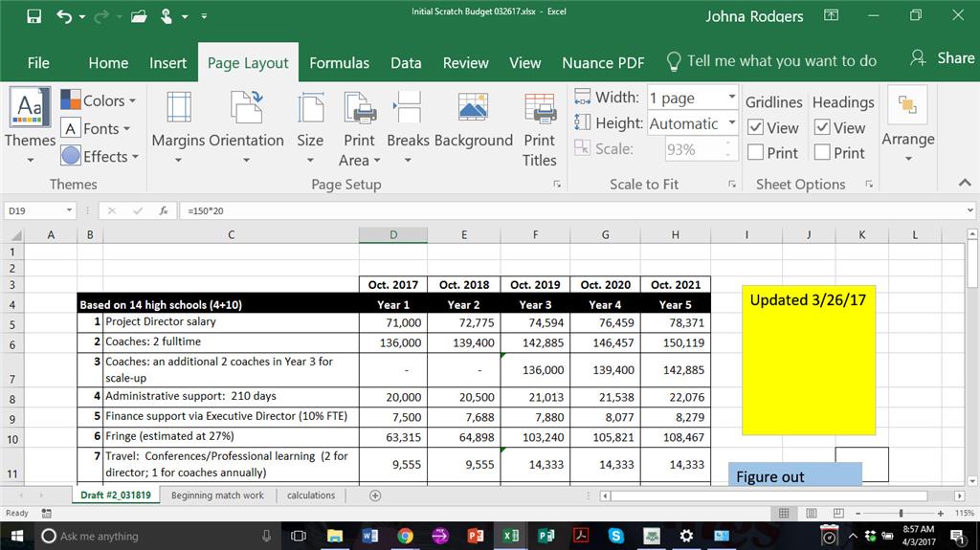980x550 pixels.
Task: Click the Select All corner triangle
Action: [x=16, y=235]
